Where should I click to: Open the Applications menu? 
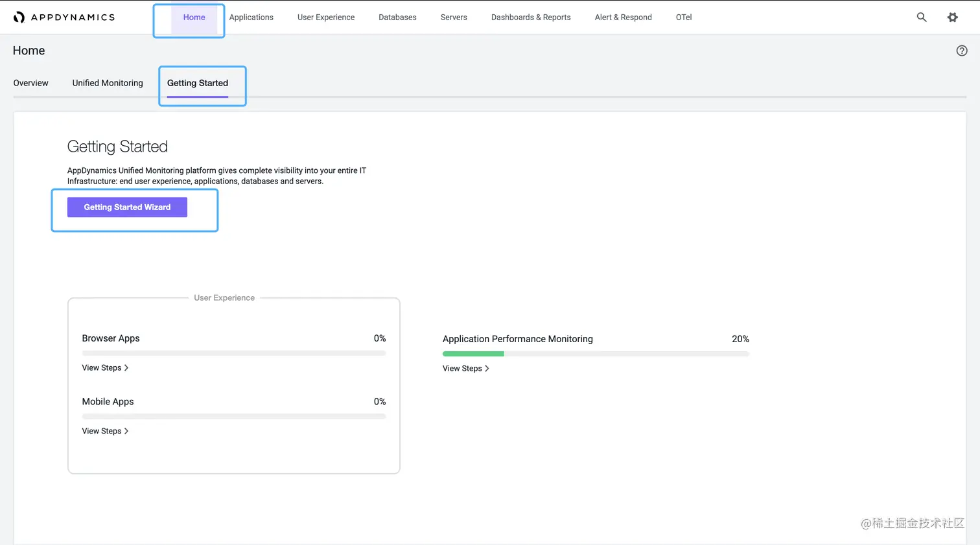pos(251,17)
